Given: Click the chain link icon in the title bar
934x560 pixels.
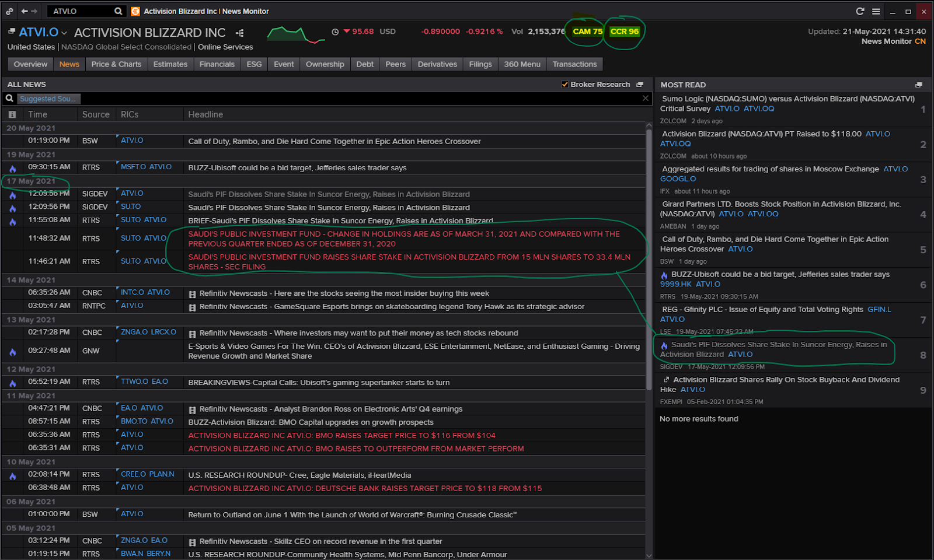Looking at the screenshot, I should tap(9, 11).
